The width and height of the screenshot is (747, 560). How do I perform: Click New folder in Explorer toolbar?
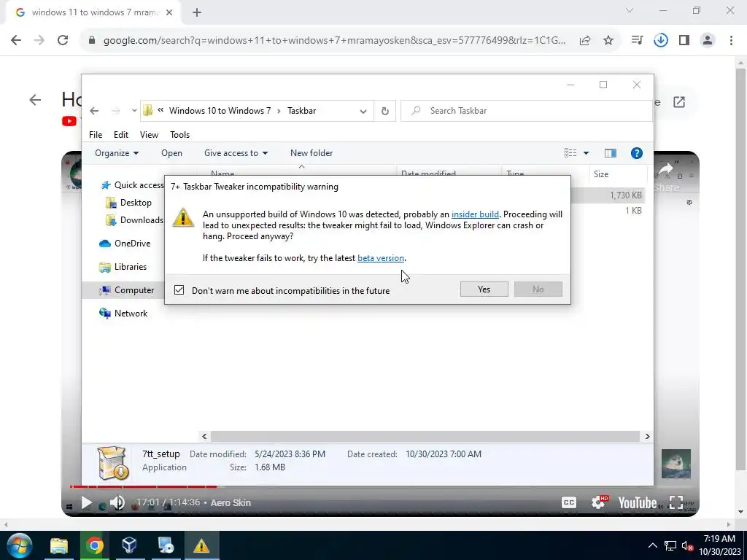[x=311, y=153]
